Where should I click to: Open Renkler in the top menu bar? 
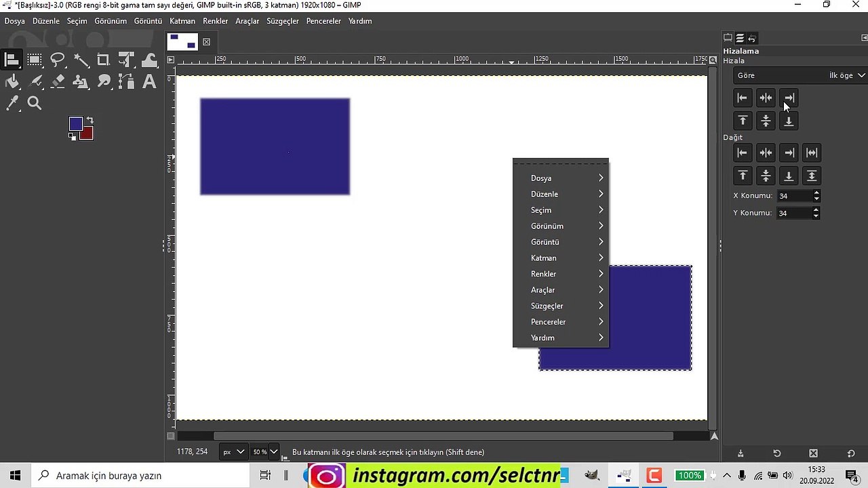click(216, 21)
